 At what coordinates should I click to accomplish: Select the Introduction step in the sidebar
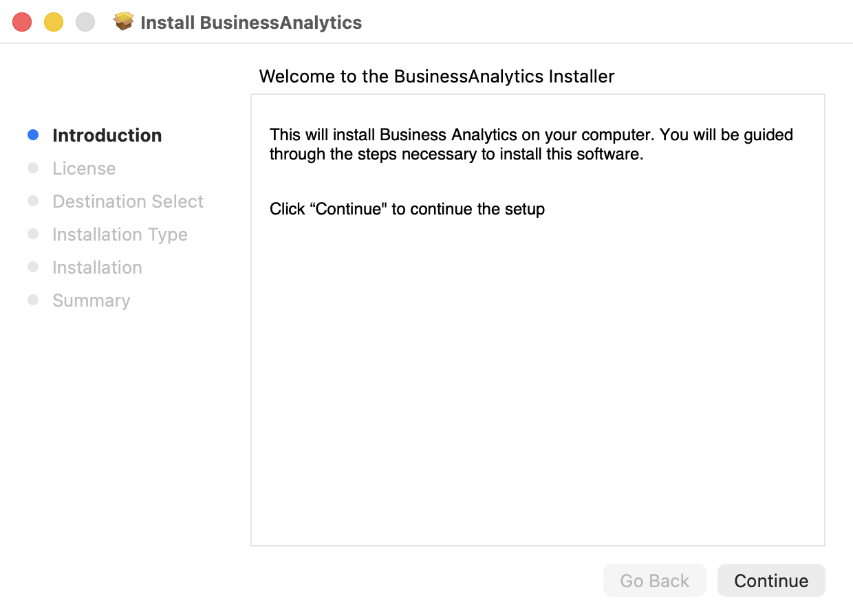[107, 135]
